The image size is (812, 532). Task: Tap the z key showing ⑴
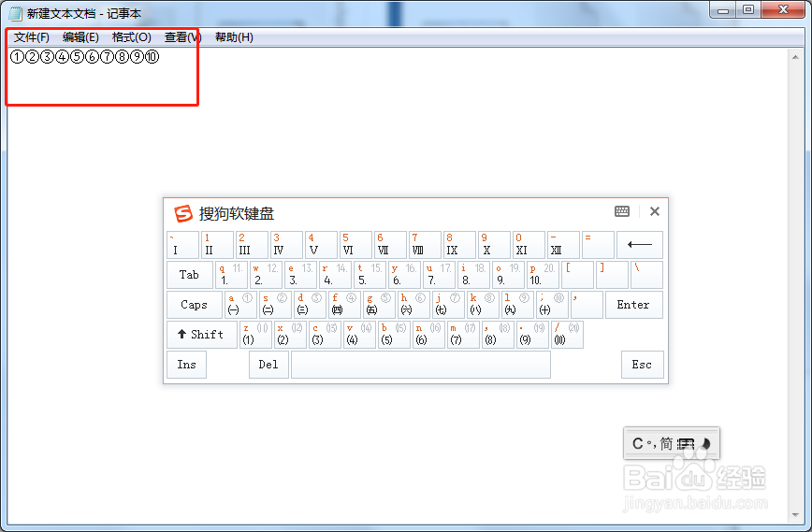(255, 335)
